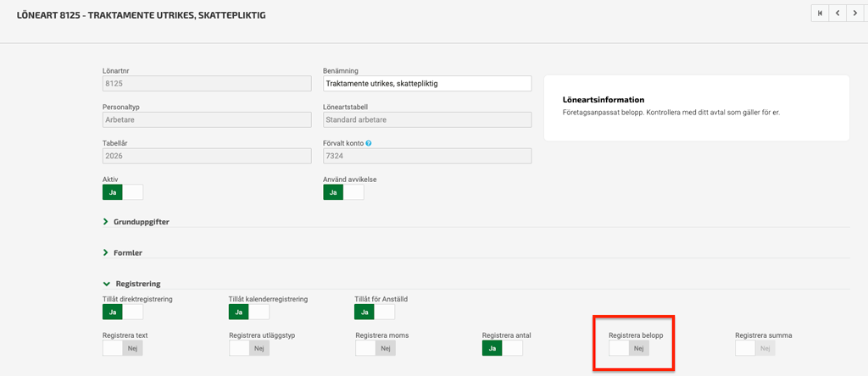Expand the Grunduppgifter section

[x=107, y=222]
